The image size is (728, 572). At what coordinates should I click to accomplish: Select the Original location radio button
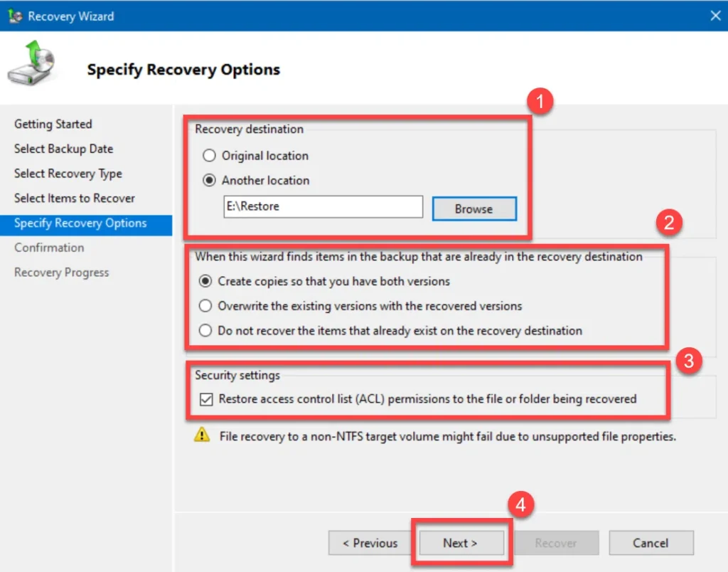pos(210,155)
